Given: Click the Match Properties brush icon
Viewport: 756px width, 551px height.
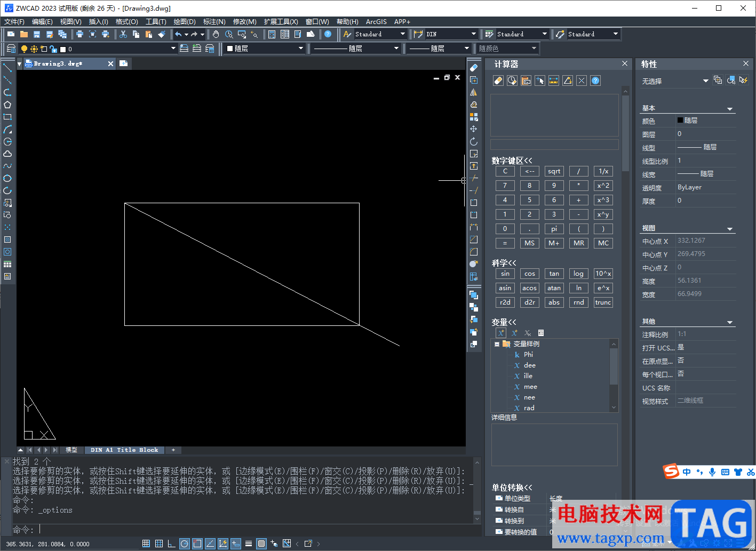Looking at the screenshot, I should point(162,34).
